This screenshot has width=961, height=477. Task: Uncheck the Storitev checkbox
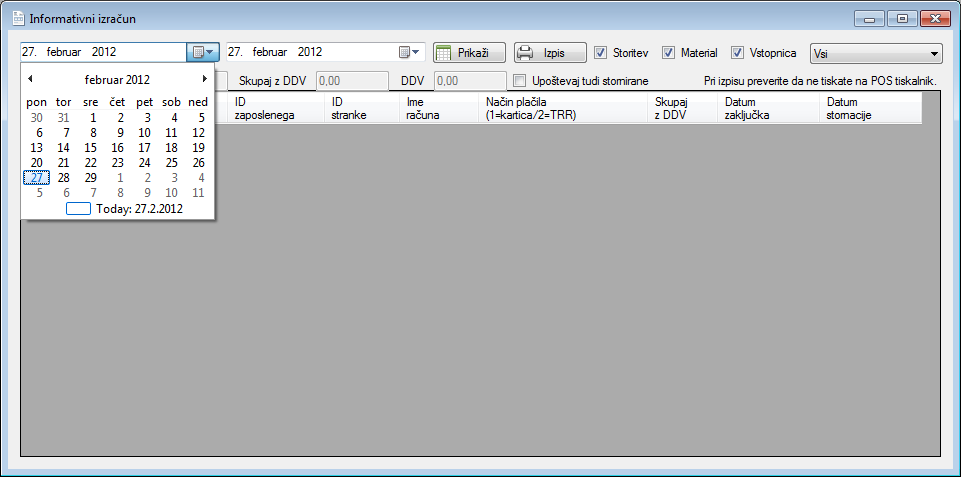pos(601,52)
